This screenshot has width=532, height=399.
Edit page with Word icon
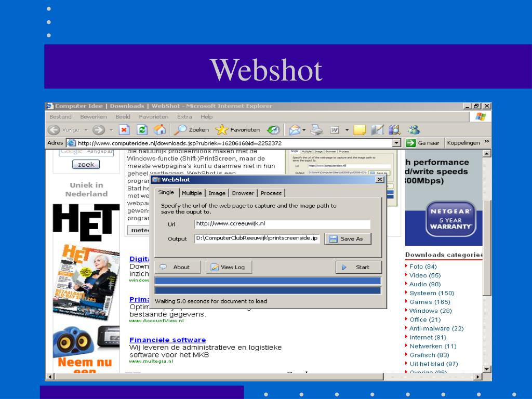click(x=335, y=129)
